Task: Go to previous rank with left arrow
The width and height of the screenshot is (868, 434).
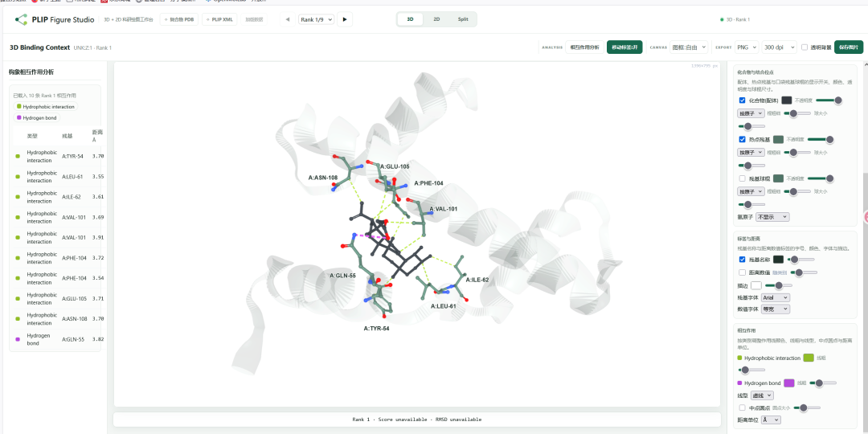Action: (287, 19)
